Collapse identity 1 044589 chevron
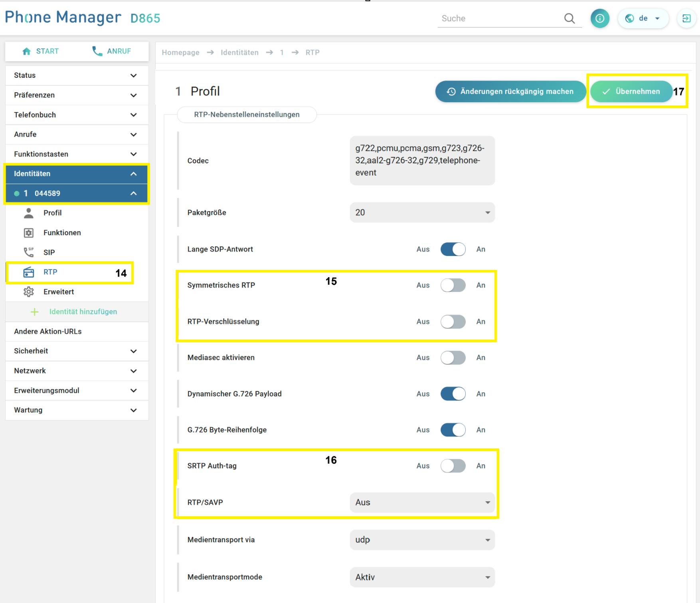This screenshot has width=700, height=603. coord(134,193)
